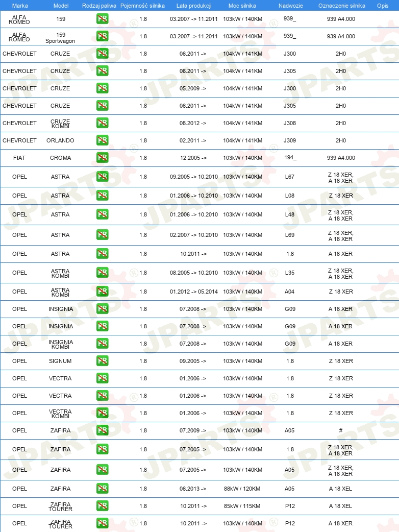399x532 pixels.
Task: Select the fuel icon of OPEL ASTRA L69
Action: pos(103,235)
